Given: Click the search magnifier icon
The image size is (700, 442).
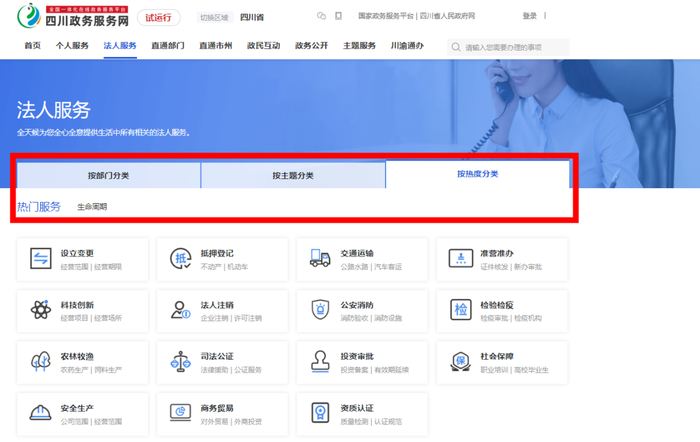Looking at the screenshot, I should [x=456, y=47].
